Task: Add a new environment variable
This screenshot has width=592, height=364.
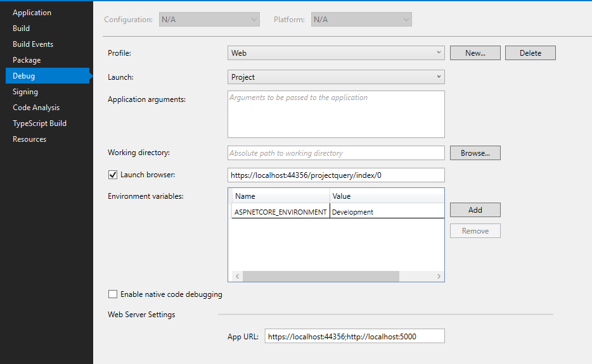Action: click(475, 210)
